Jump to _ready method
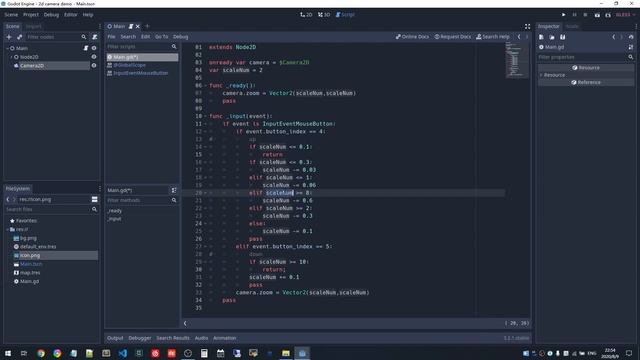This screenshot has height=360, width=640. coord(114,211)
